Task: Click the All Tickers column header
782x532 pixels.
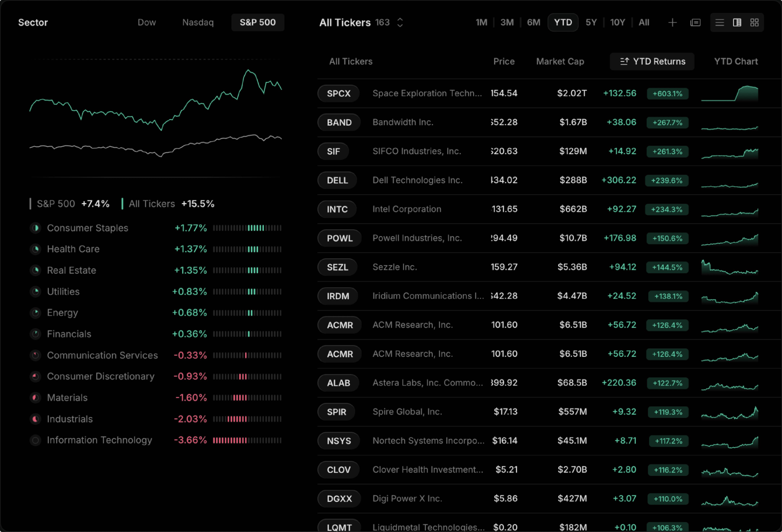Action: [x=351, y=61]
